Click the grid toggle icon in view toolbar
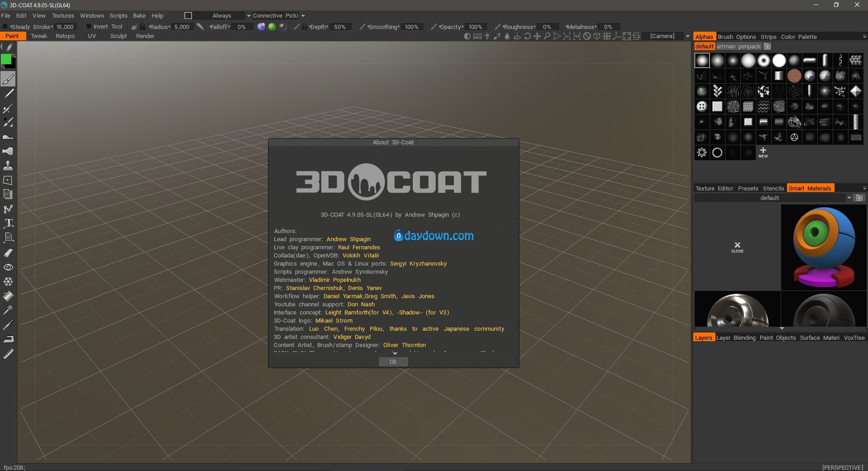This screenshot has height=471, width=868. 607,36
